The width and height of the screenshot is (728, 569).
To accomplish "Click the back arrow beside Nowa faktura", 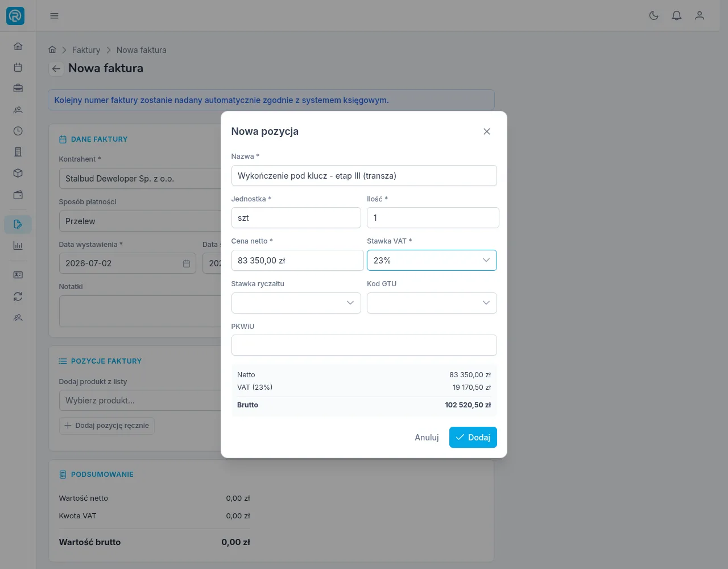I will [56, 69].
